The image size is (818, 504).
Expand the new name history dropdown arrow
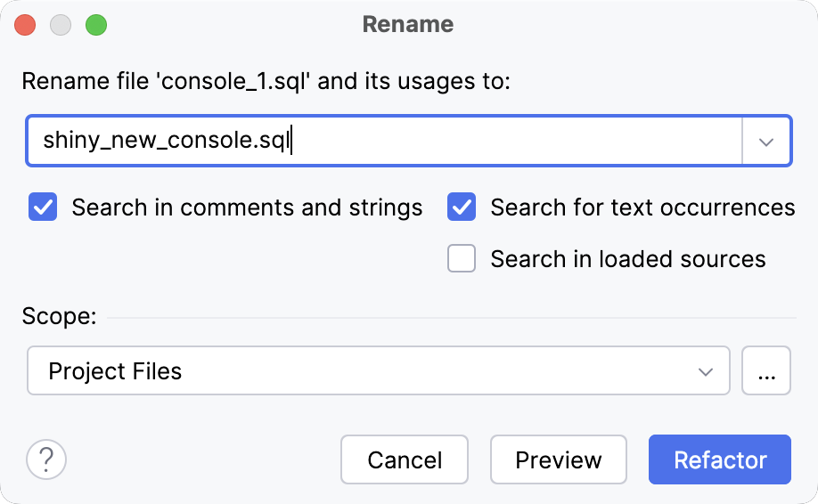[766, 142]
